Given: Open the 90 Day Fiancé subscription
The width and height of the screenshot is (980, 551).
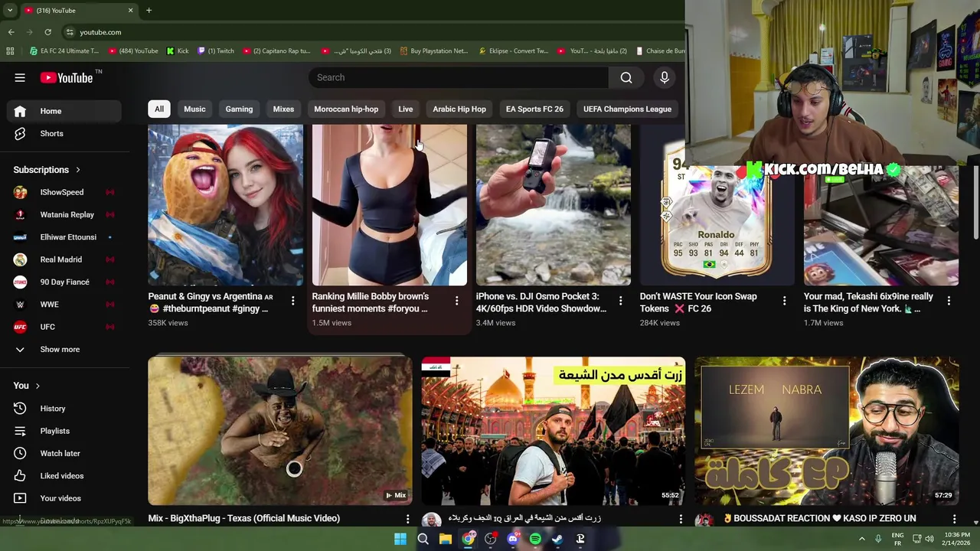Looking at the screenshot, I should pos(66,282).
